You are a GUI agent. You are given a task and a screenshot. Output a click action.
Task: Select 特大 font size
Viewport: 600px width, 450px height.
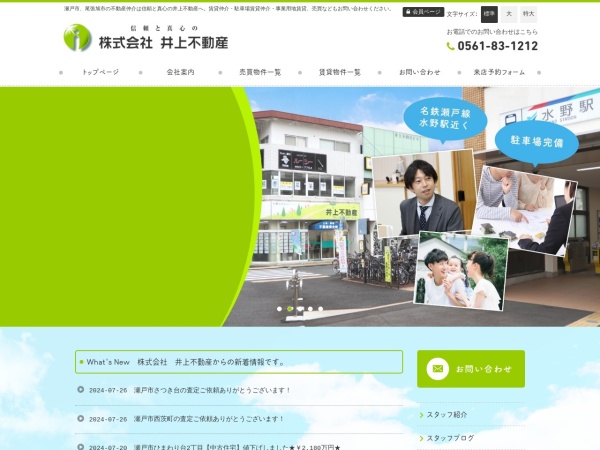pyautogui.click(x=528, y=14)
